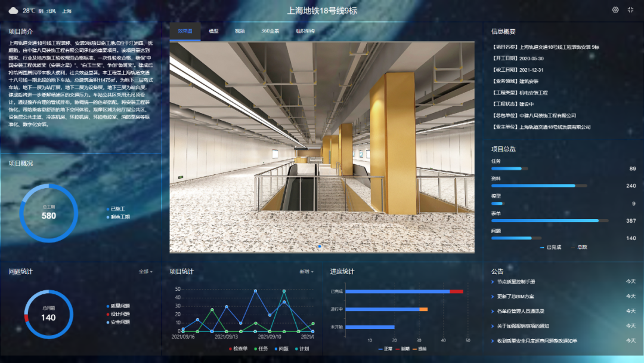This screenshot has height=363, width=644.
Task: Open the settings gear icon
Action: pyautogui.click(x=615, y=10)
